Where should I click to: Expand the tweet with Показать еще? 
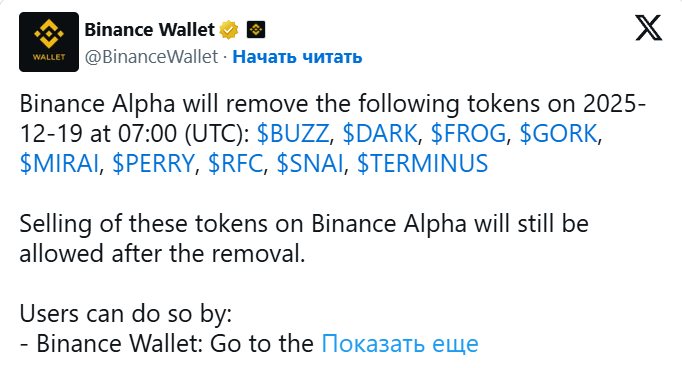(400, 344)
